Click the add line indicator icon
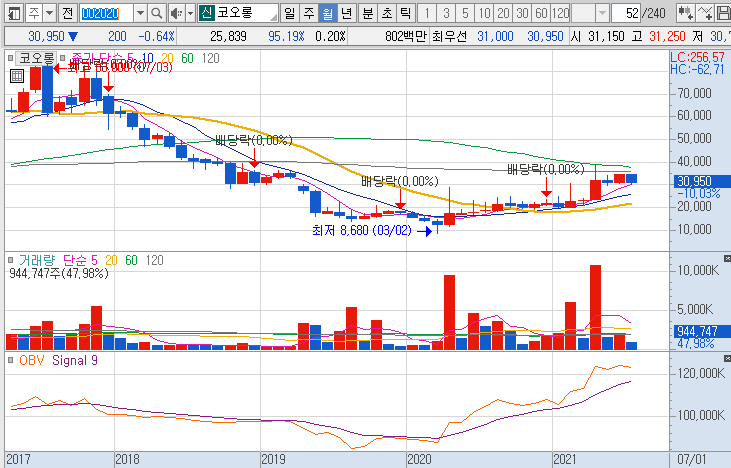This screenshot has height=468, width=731. tap(705, 13)
